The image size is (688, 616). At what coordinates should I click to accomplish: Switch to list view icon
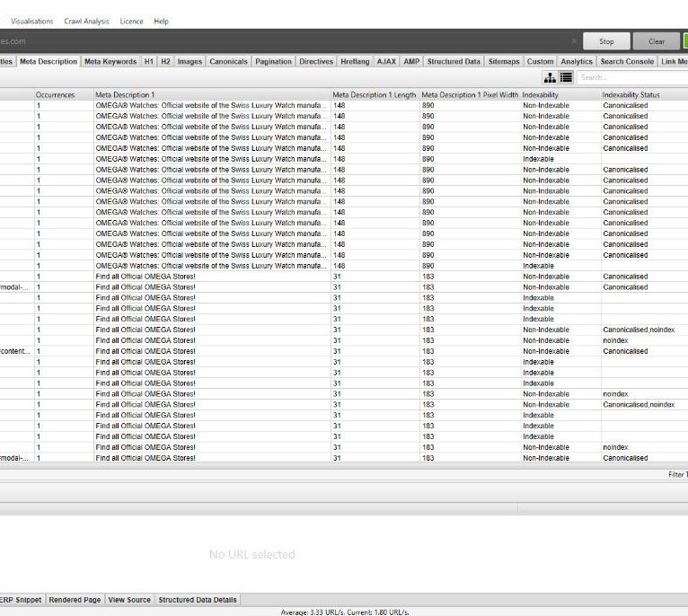pos(566,78)
